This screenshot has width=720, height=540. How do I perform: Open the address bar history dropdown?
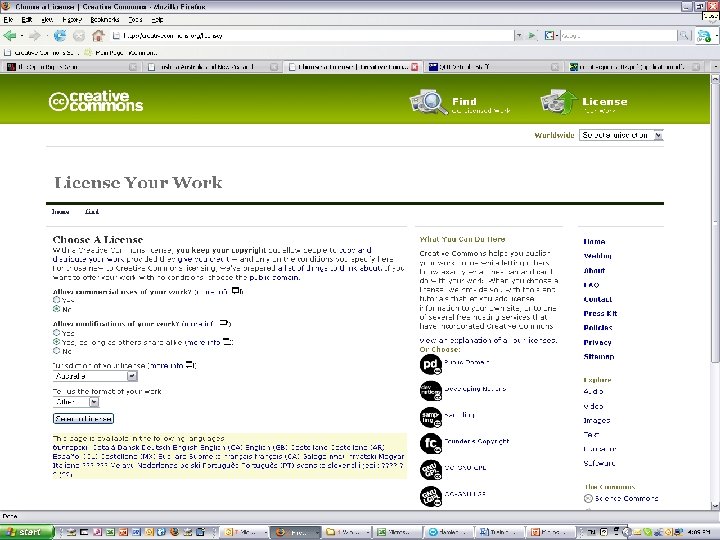tap(519, 35)
